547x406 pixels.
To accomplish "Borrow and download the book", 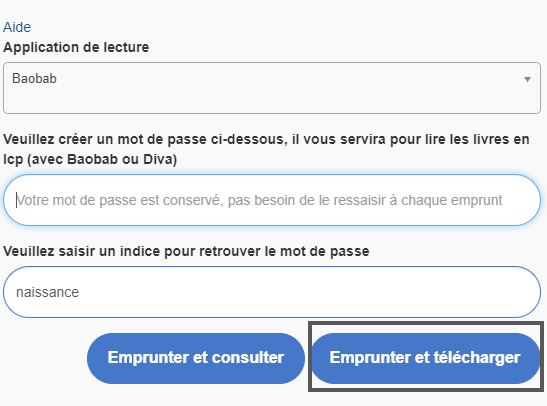I will tap(425, 358).
